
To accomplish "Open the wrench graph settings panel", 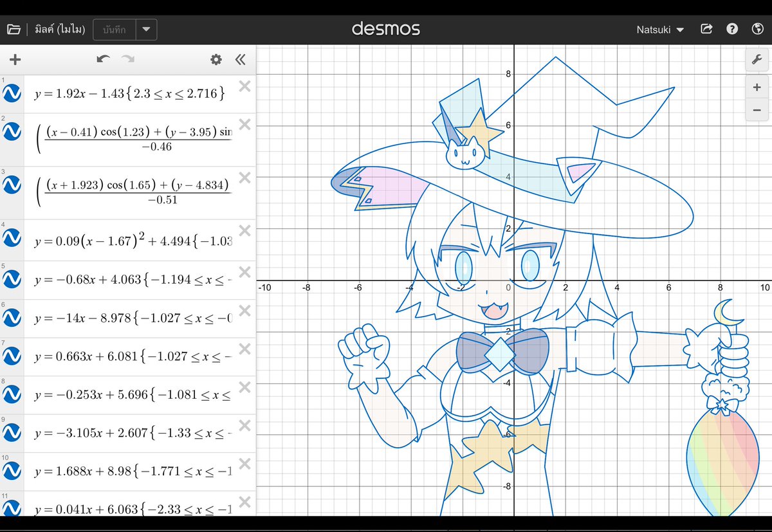I will (757, 59).
